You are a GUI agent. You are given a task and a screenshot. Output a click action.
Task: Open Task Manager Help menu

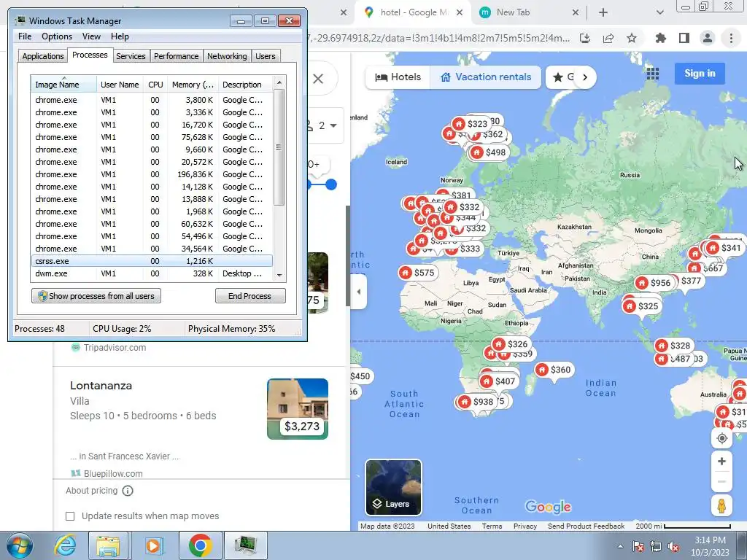tap(120, 36)
